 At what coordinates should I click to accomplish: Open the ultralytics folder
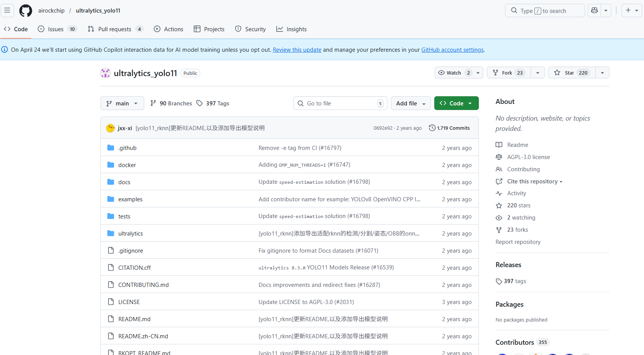coord(131,234)
